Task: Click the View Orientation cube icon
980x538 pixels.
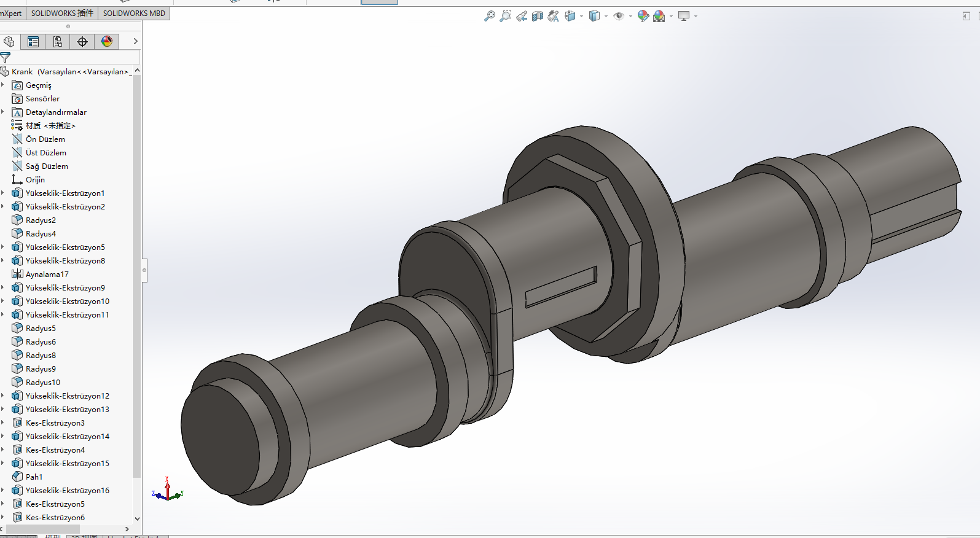Action: [570, 17]
